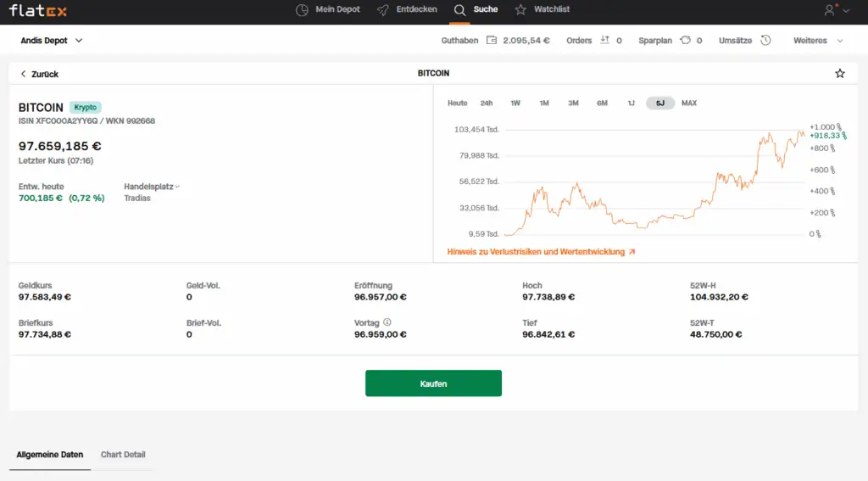This screenshot has width=868, height=481.
Task: Click the Suche magnifier icon
Action: (x=459, y=10)
